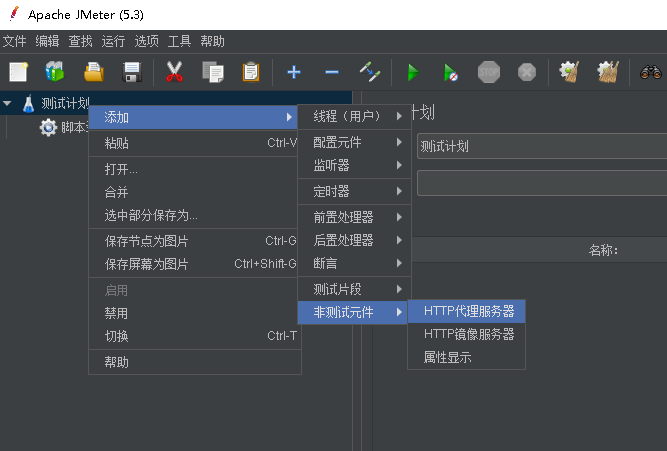Open the 运行 menu

point(113,41)
